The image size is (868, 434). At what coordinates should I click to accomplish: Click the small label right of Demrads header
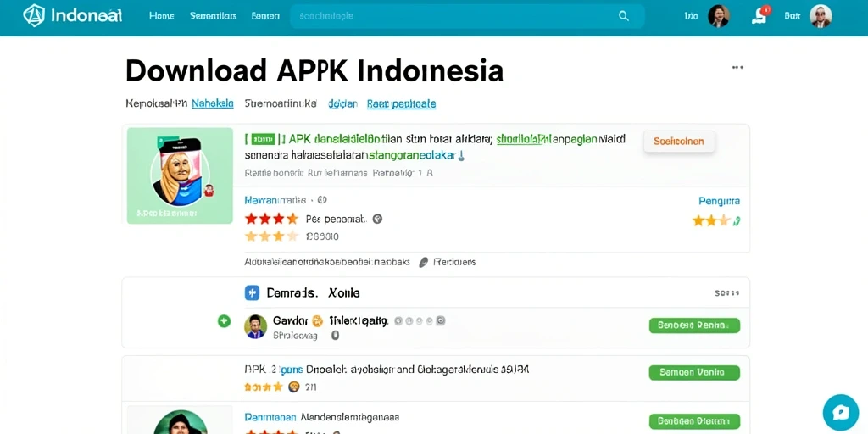coord(726,292)
